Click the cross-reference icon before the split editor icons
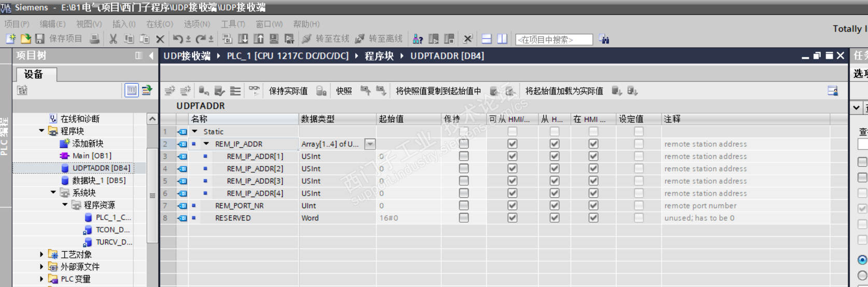Screen dimensions: 868x287 coord(468,39)
